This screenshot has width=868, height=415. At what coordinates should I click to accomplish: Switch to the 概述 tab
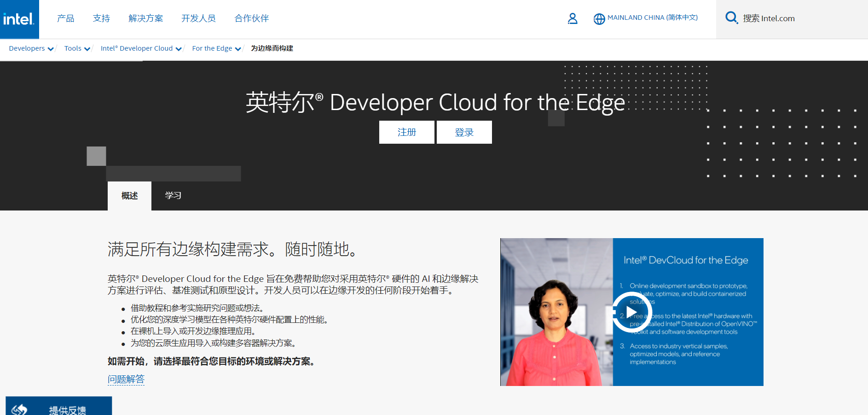tap(129, 196)
